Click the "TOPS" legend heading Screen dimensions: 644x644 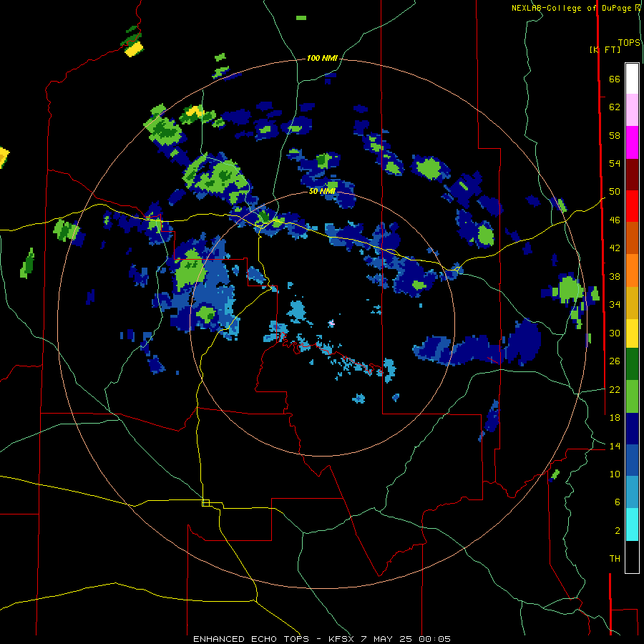[x=629, y=43]
